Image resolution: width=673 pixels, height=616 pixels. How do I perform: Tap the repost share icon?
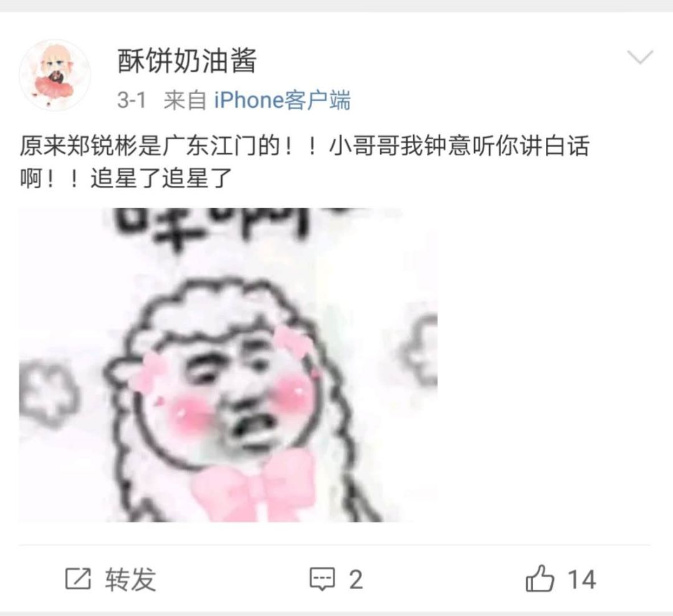tap(78, 579)
